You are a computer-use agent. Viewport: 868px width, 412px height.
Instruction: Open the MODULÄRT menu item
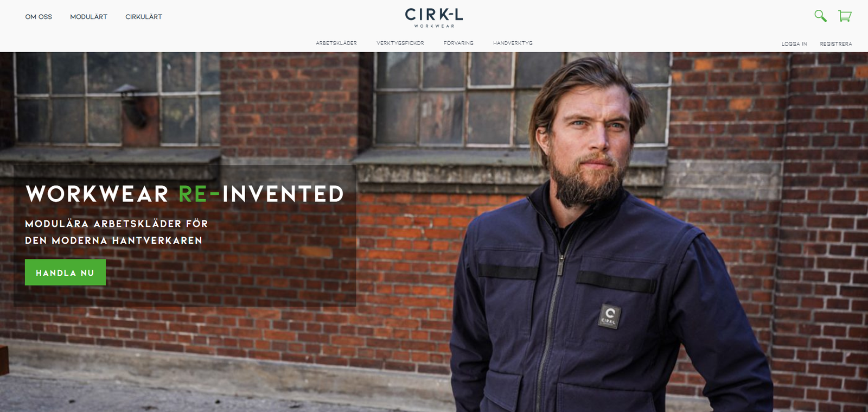pos(88,17)
